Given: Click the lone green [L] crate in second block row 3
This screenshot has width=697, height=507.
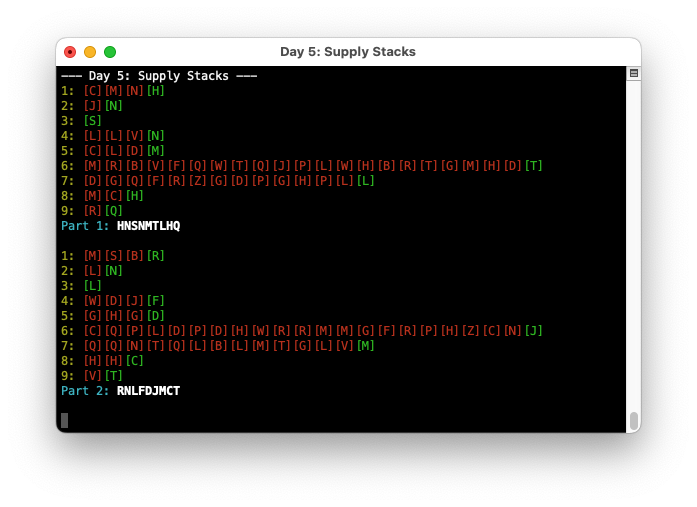Looking at the screenshot, I should [x=92, y=286].
